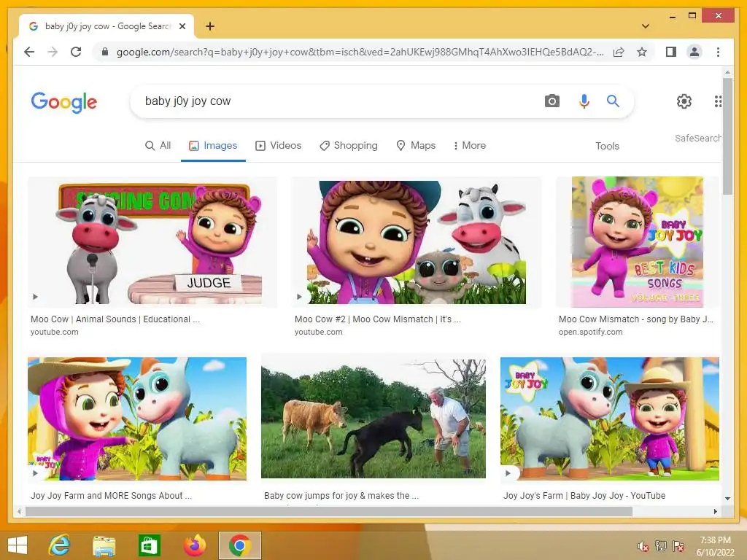
Task: Click the horizontal scrollbar right arrow
Action: [715, 511]
